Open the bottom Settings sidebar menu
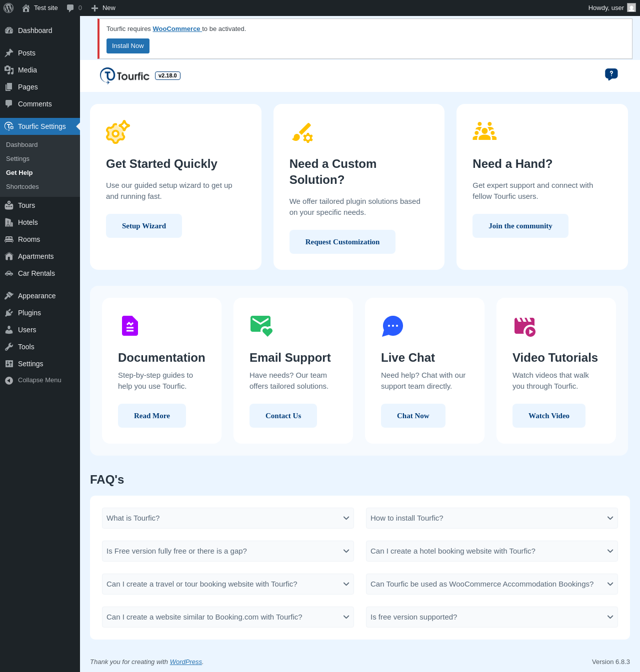Screen dimensions: 640x672 click(40, 364)
